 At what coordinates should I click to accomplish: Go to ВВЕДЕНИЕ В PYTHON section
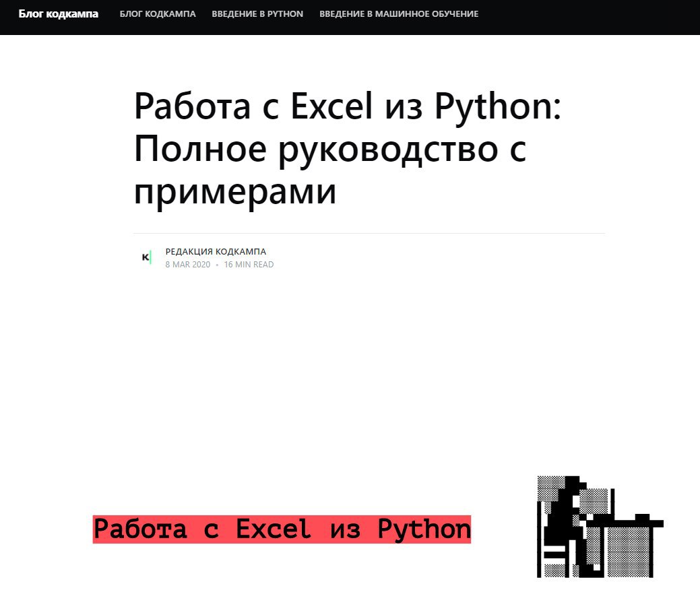point(257,14)
